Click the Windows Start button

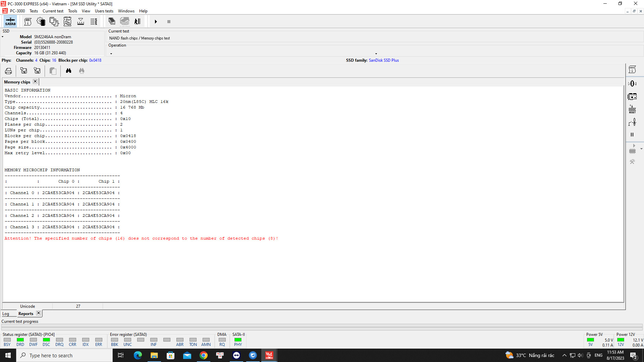tap(8, 355)
